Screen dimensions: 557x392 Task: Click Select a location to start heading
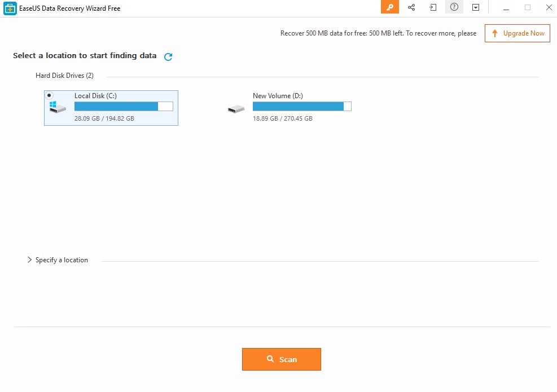click(85, 56)
